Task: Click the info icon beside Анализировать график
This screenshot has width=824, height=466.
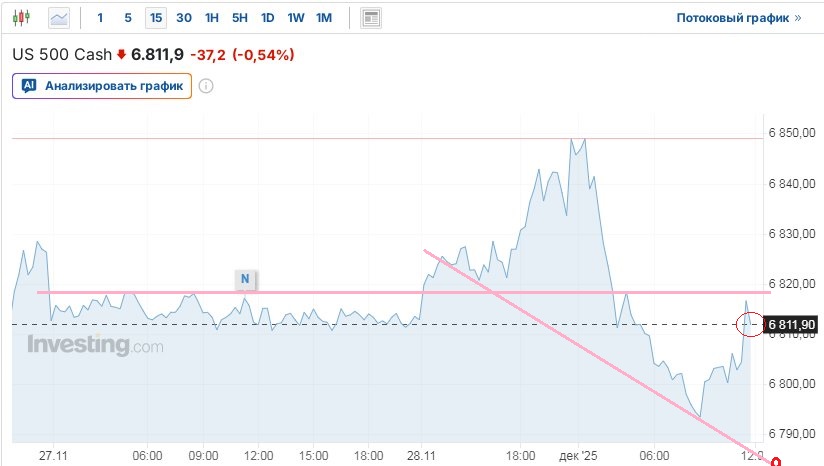Action: pos(206,86)
